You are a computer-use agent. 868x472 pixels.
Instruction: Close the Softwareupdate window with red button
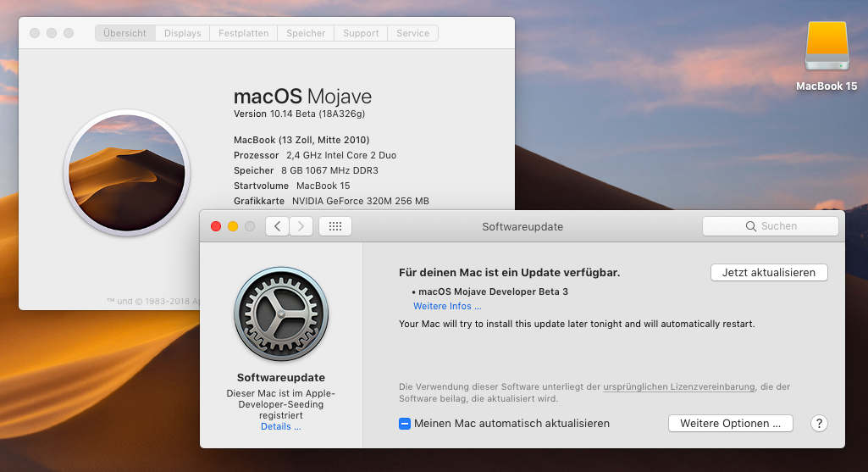[x=216, y=226]
